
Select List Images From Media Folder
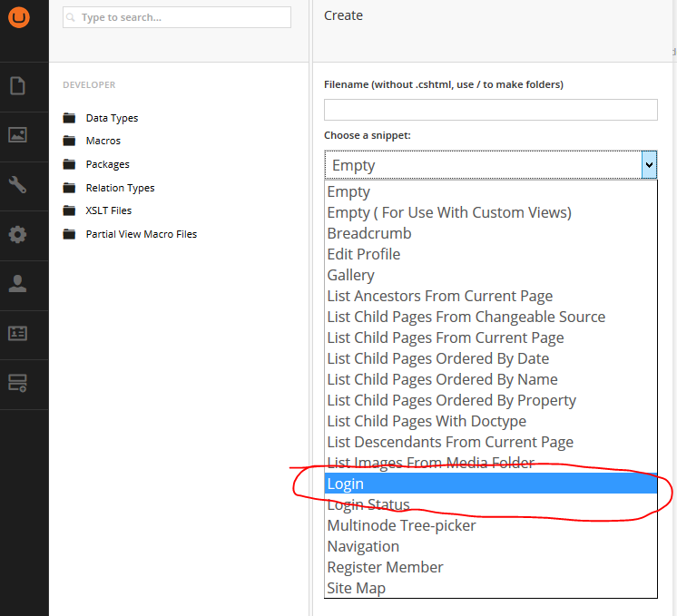491,463
